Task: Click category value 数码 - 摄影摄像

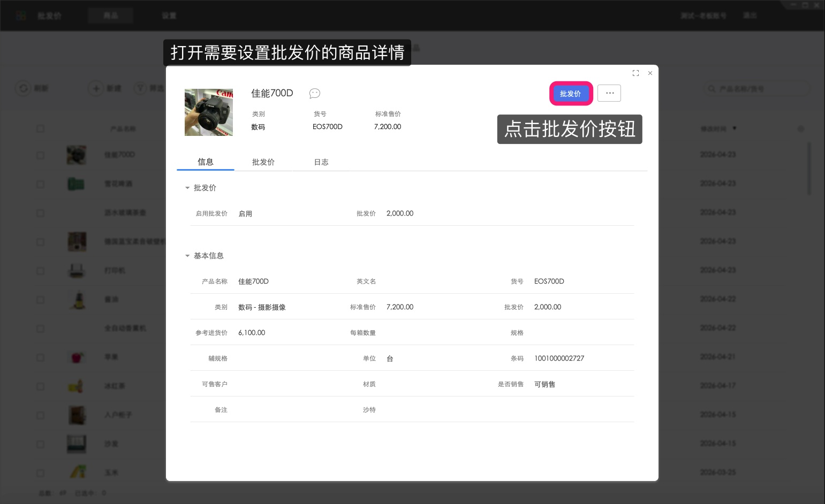Action: [262, 307]
